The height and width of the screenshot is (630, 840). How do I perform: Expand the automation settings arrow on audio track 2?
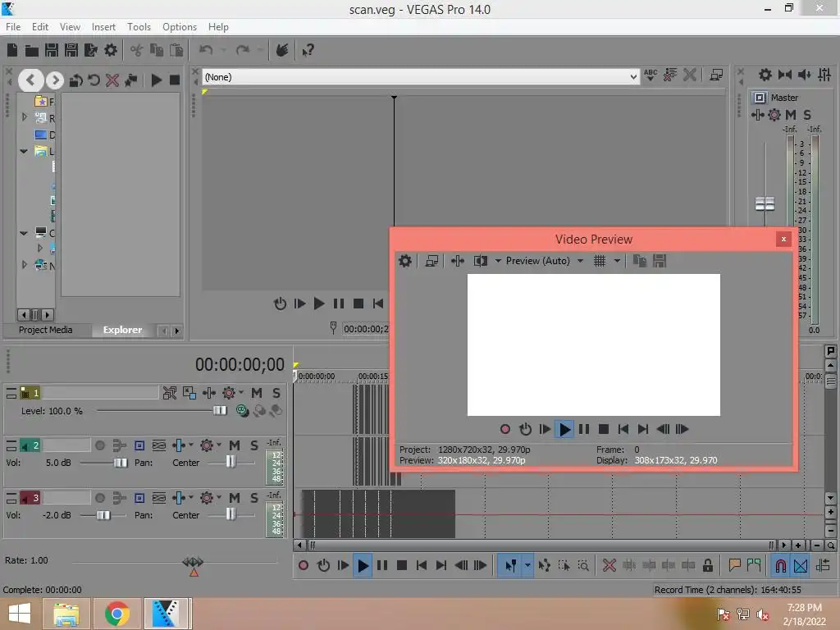click(x=218, y=444)
